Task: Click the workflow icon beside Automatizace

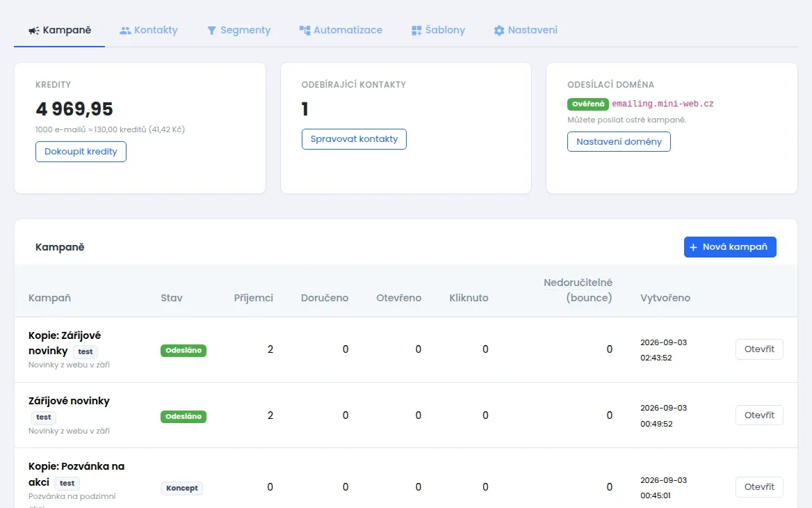Action: (304, 31)
